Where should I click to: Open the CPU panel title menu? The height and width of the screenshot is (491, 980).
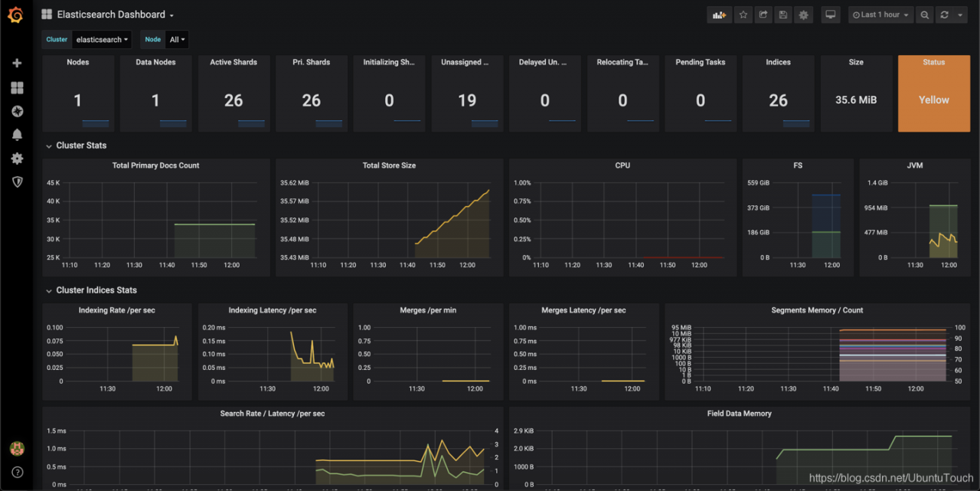(x=622, y=165)
